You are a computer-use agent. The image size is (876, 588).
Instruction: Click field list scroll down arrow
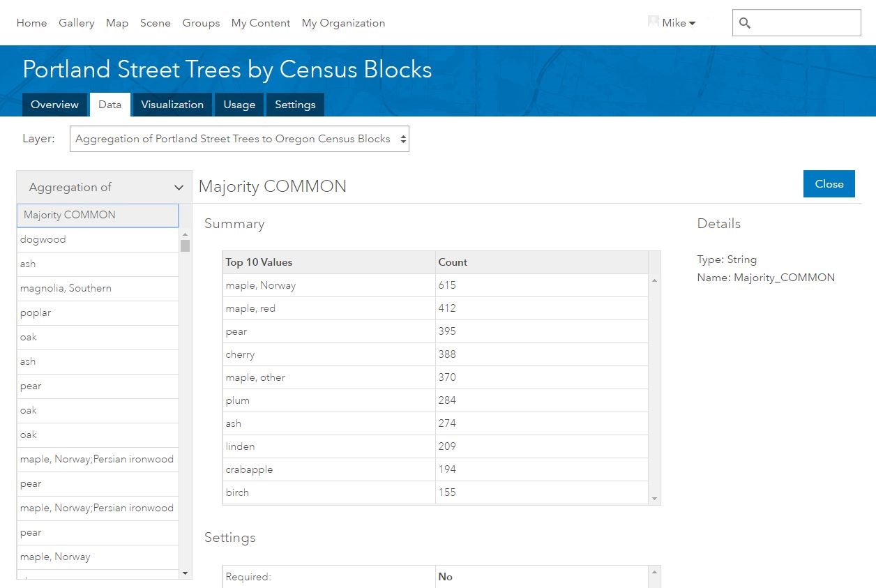point(185,573)
